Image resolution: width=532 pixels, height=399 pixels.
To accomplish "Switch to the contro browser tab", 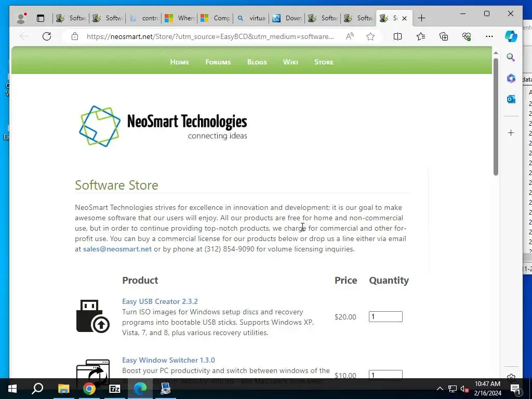I will [144, 18].
